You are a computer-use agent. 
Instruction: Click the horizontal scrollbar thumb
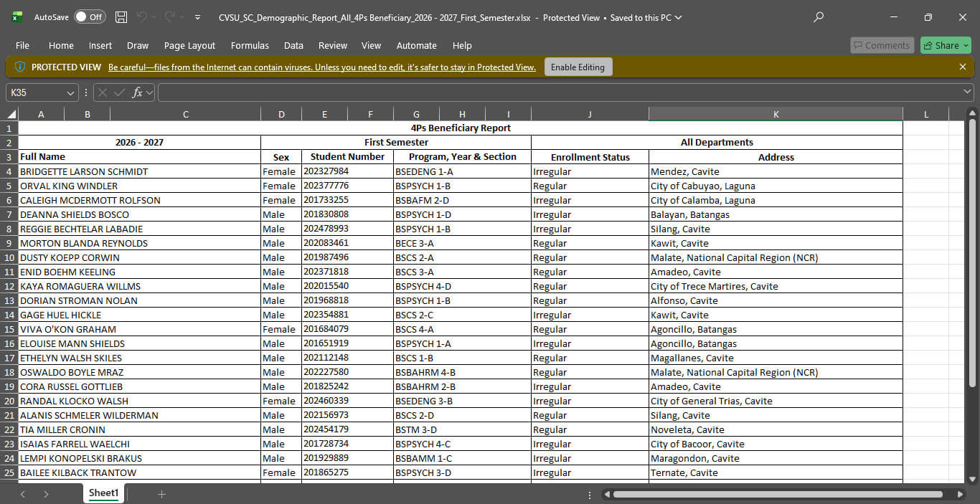[776, 494]
